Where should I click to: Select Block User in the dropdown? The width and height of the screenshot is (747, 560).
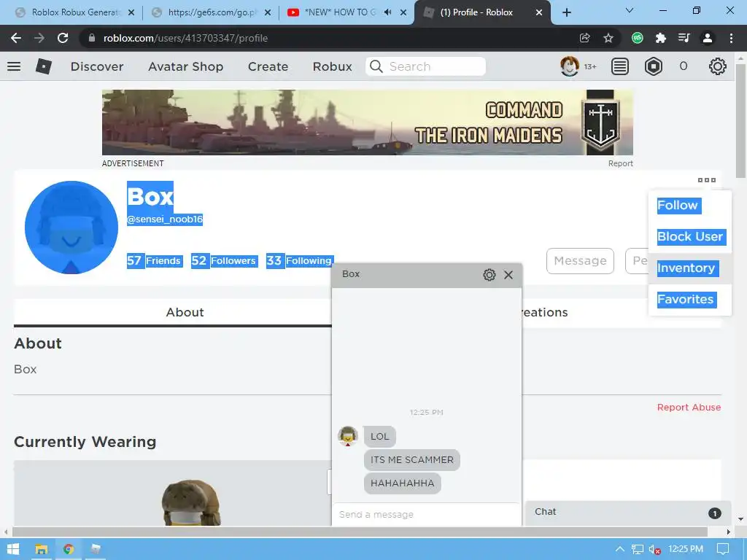[691, 237]
